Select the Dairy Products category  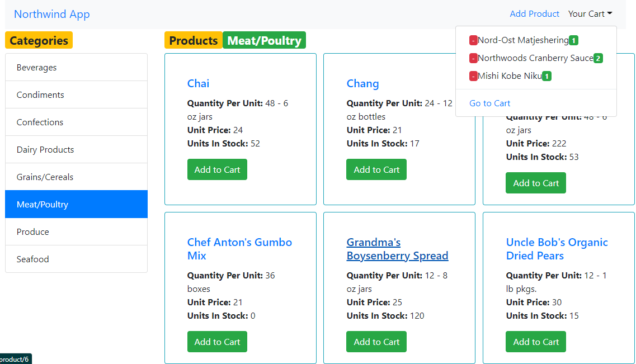(76, 150)
